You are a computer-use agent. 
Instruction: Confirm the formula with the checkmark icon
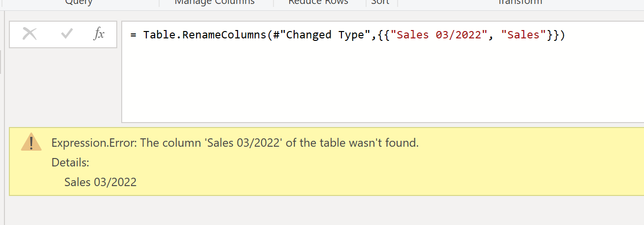[67, 34]
